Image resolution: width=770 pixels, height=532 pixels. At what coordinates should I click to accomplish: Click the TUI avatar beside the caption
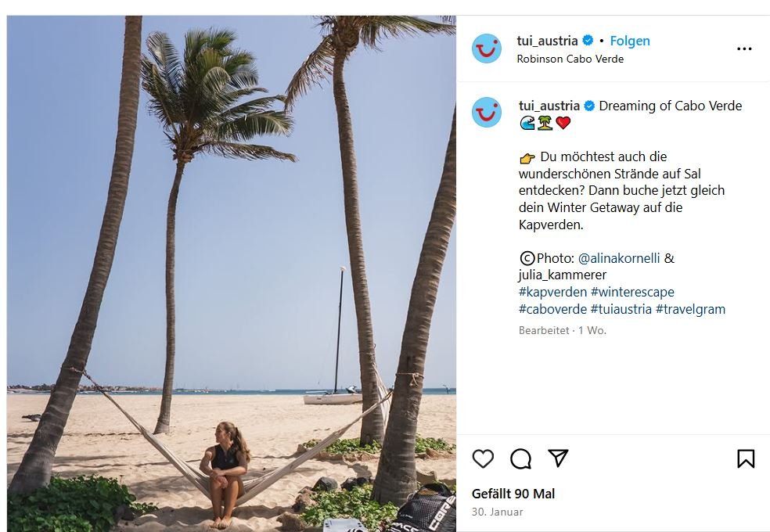[x=487, y=113]
